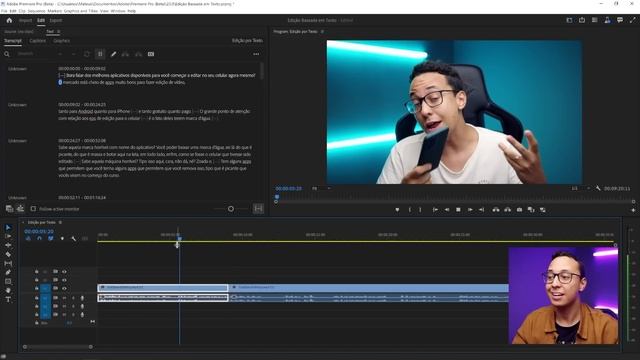Open the Fit zoom level dropdown
The width and height of the screenshot is (640, 360).
[x=322, y=188]
